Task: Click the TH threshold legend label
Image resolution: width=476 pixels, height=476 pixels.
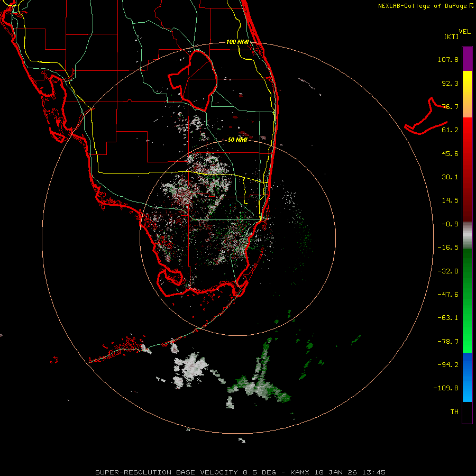Action: click(x=454, y=412)
